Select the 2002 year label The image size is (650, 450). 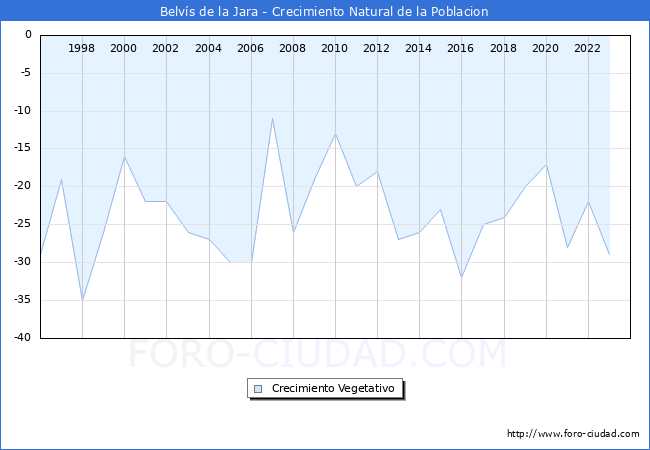165,48
